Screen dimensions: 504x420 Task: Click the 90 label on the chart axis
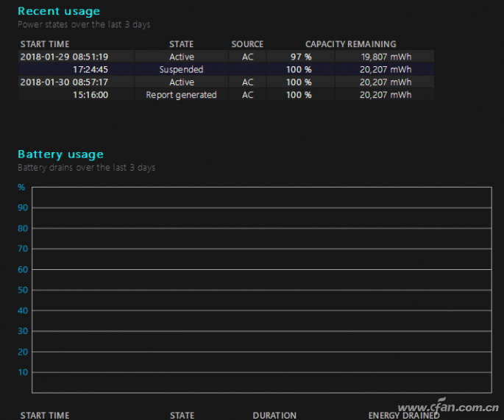[23, 208]
